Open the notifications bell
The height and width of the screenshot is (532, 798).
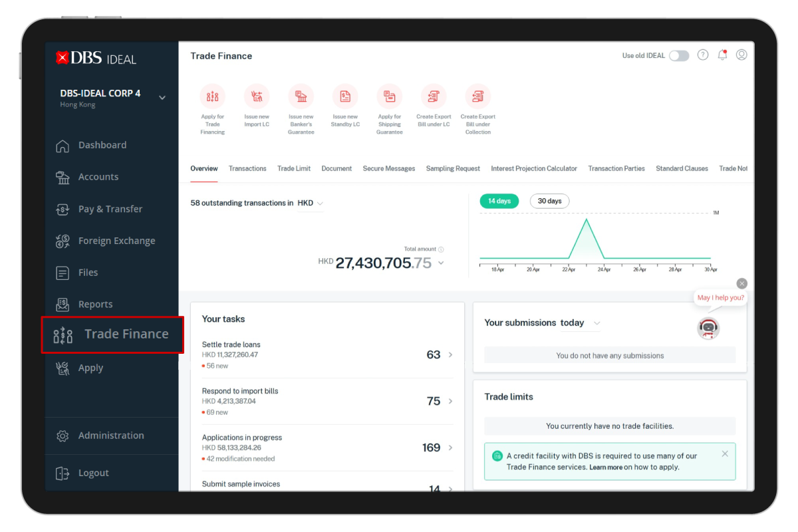tap(722, 55)
